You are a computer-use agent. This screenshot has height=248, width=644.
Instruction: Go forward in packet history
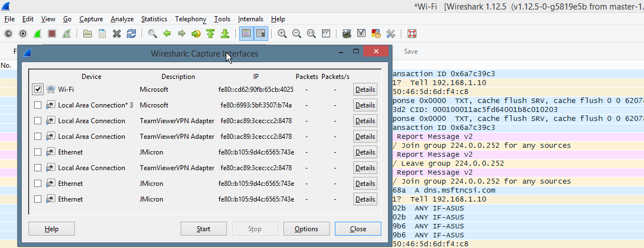[182, 34]
